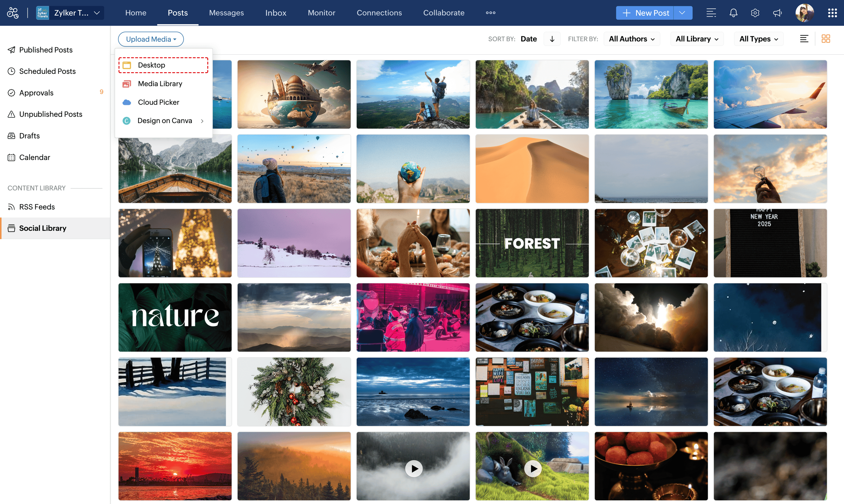844x504 pixels.
Task: Expand the Design on Canva submenu arrow
Action: click(x=202, y=121)
